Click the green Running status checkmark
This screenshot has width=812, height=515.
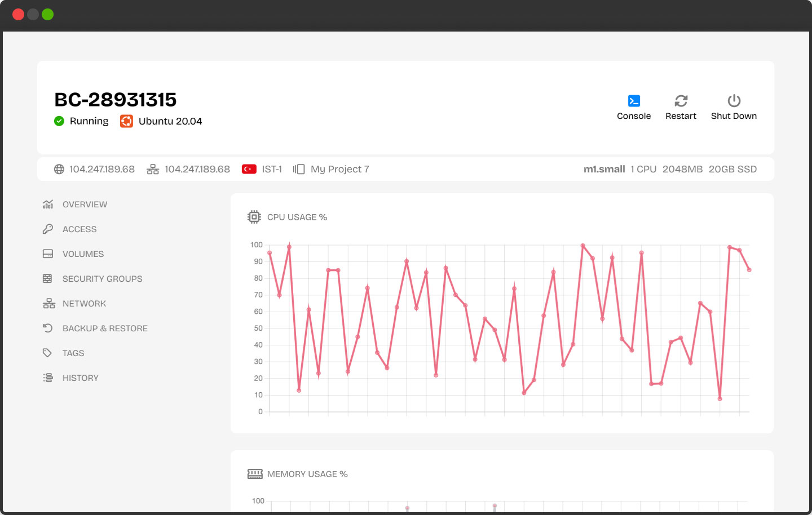(x=59, y=121)
